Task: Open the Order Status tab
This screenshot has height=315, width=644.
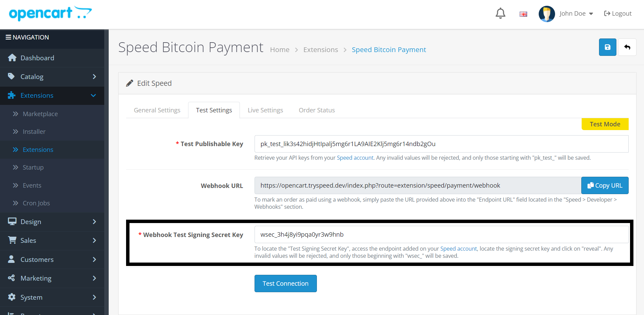Action: [317, 110]
